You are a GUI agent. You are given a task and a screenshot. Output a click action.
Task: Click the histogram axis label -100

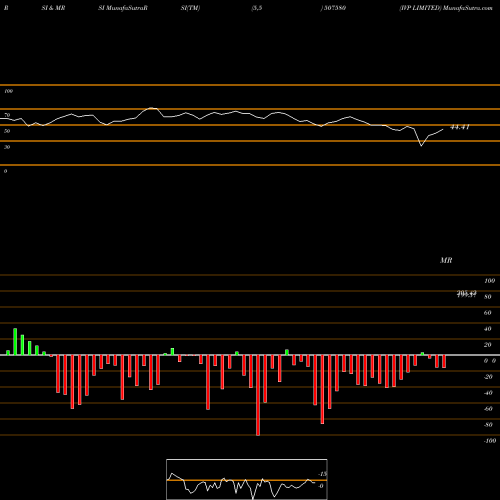(490, 441)
